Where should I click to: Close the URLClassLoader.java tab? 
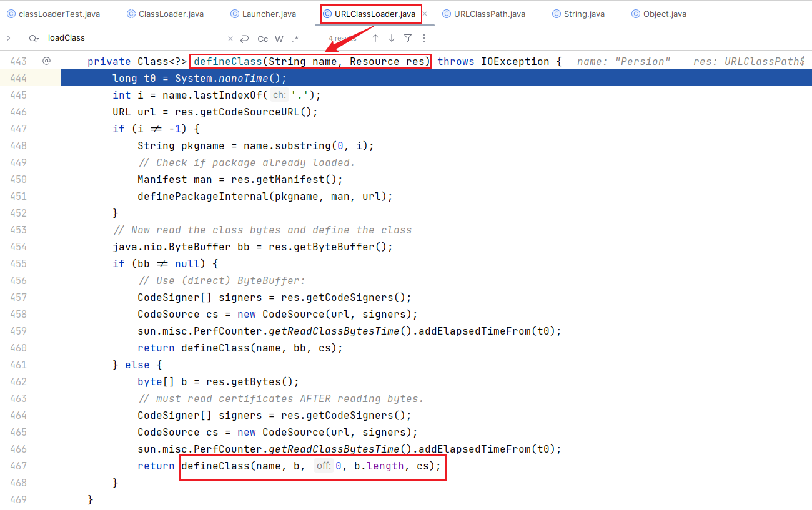(425, 14)
